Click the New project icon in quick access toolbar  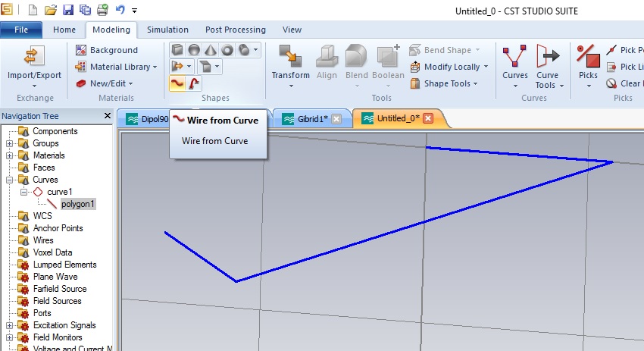(33, 10)
